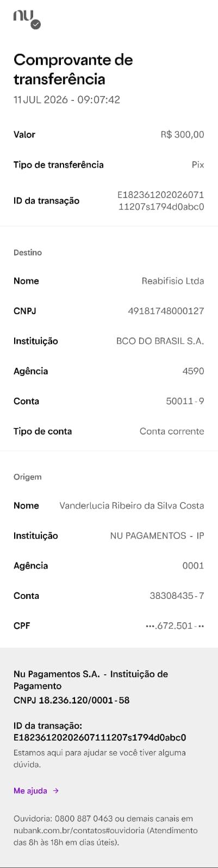The width and height of the screenshot is (218, 868).
Task: Select the transaction ID value under Valor
Action: 161,201
